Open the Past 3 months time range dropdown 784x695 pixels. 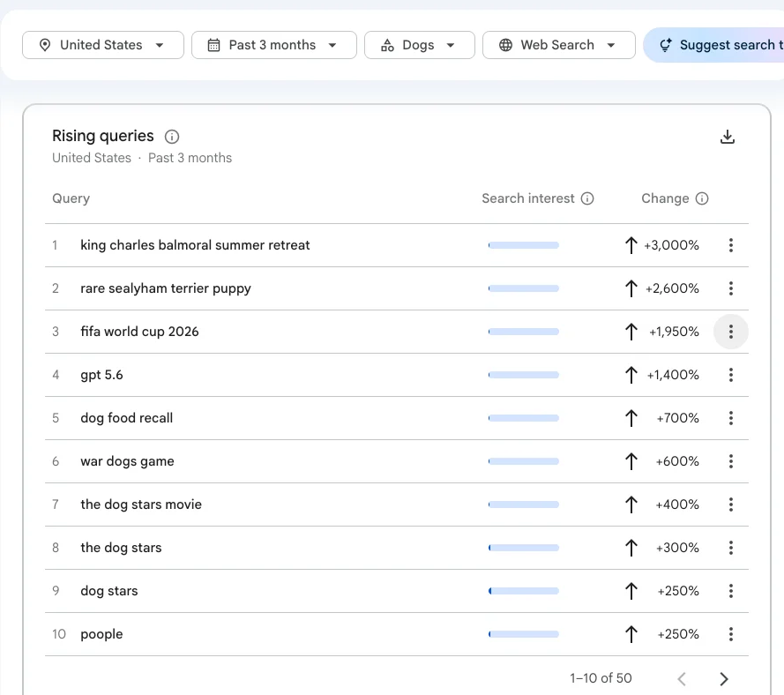pyautogui.click(x=274, y=45)
